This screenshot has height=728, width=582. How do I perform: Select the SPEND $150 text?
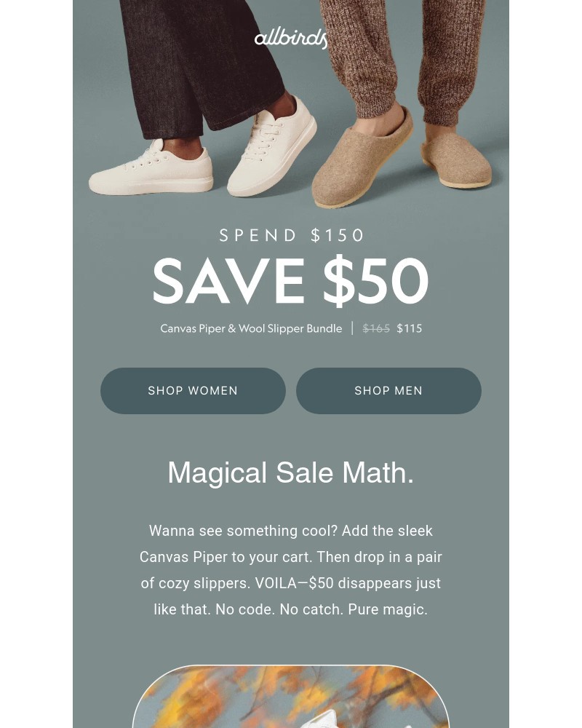(x=292, y=235)
